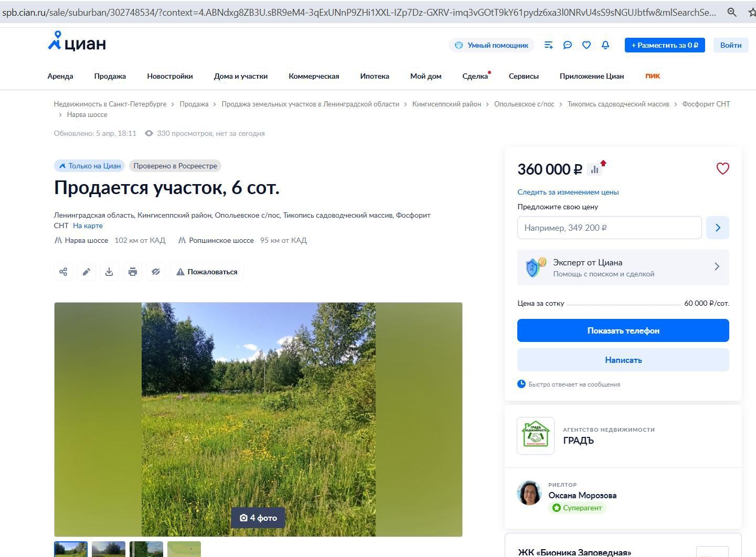Image resolution: width=756 pixels, height=557 pixels.
Task: Open the На карте map link
Action: pos(88,226)
